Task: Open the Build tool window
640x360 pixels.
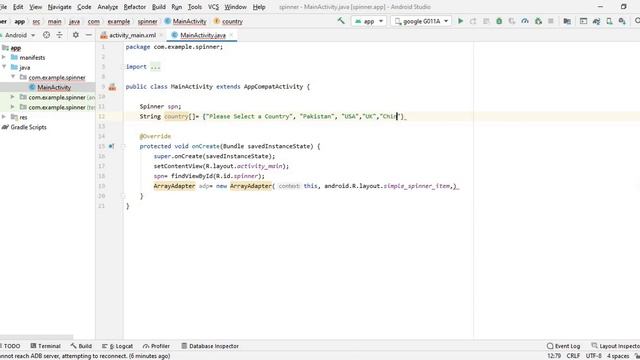Action: (81, 346)
